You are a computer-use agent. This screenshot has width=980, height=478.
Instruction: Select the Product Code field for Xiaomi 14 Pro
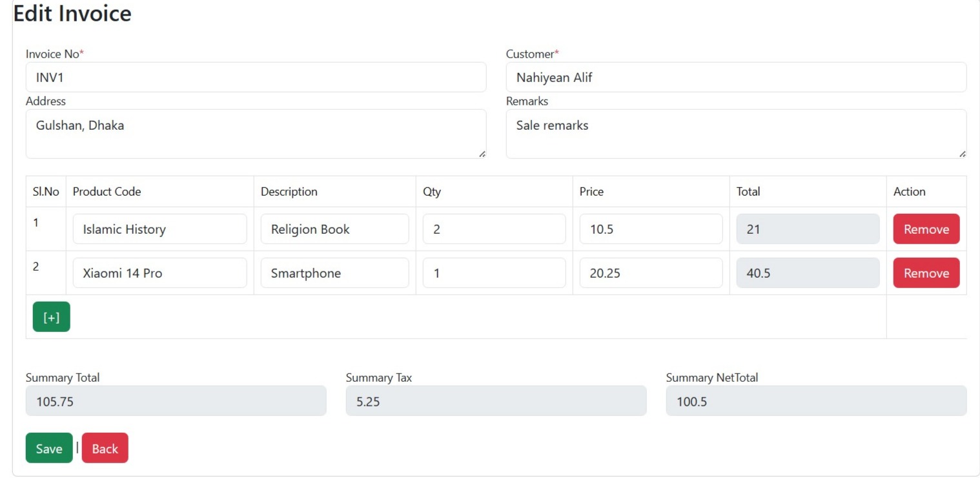coord(159,273)
